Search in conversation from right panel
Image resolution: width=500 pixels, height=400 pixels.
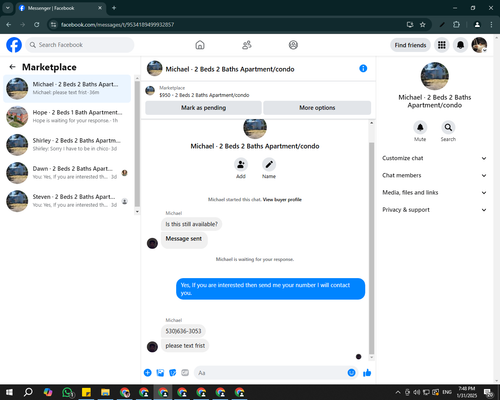click(x=448, y=127)
